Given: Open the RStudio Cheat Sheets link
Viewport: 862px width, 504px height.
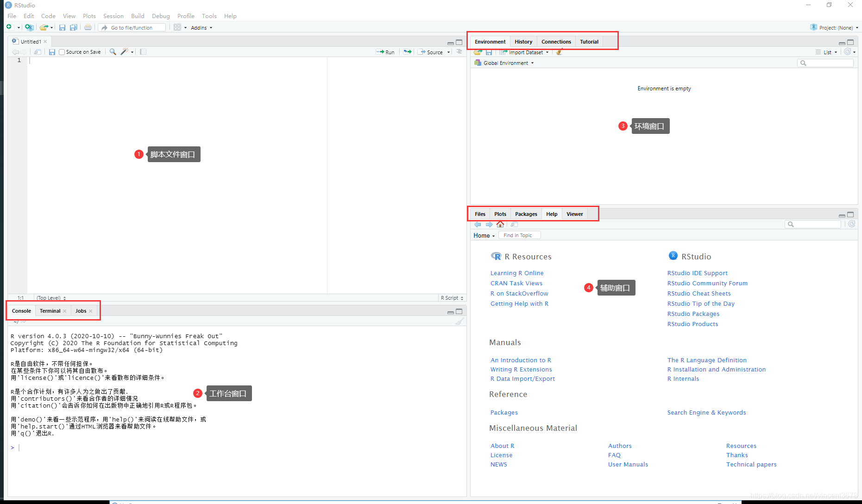Looking at the screenshot, I should [x=699, y=294].
